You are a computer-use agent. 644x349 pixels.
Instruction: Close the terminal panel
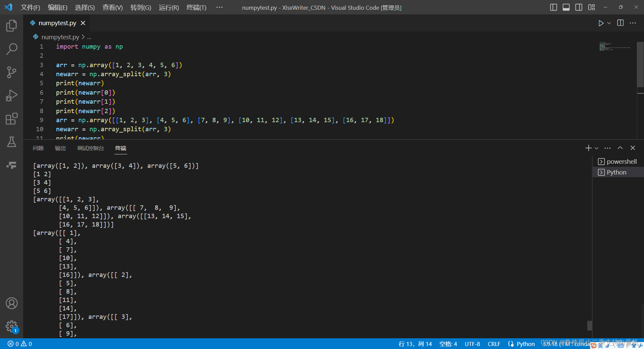click(x=633, y=148)
